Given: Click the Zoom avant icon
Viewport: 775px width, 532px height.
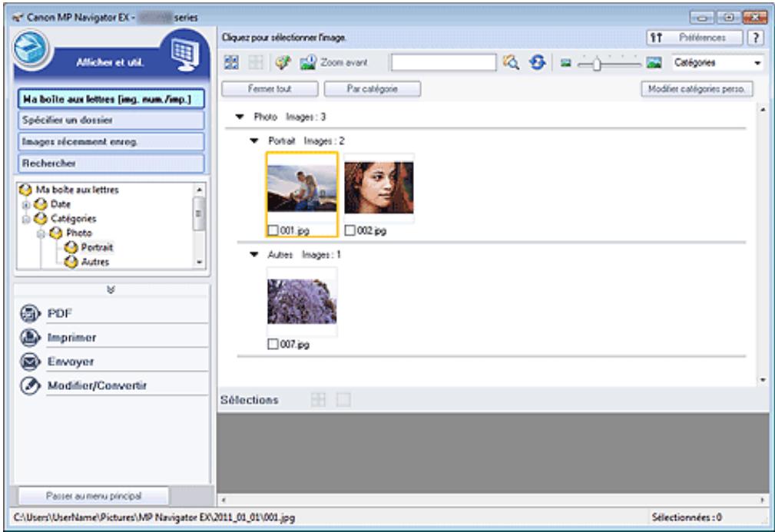Looking at the screenshot, I should pos(308,62).
